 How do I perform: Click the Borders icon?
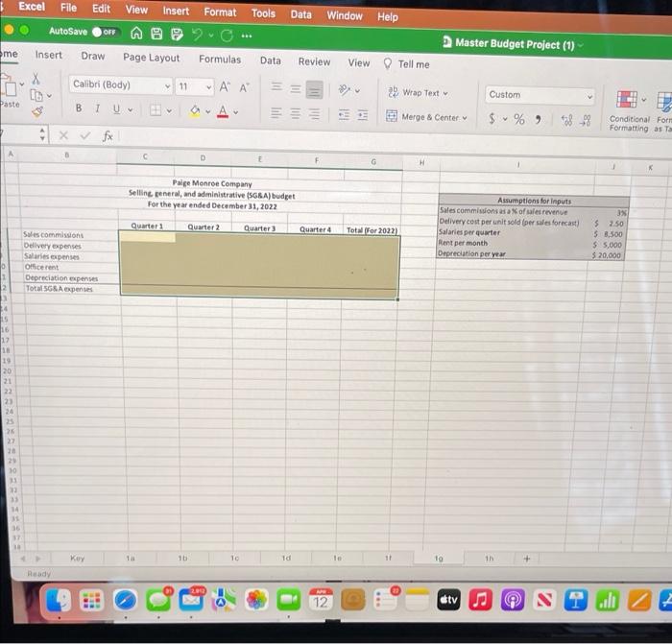pyautogui.click(x=156, y=110)
